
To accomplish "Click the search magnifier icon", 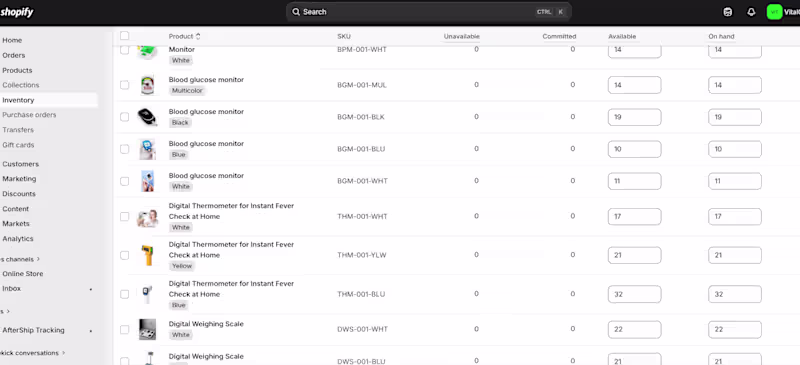I will (x=296, y=12).
